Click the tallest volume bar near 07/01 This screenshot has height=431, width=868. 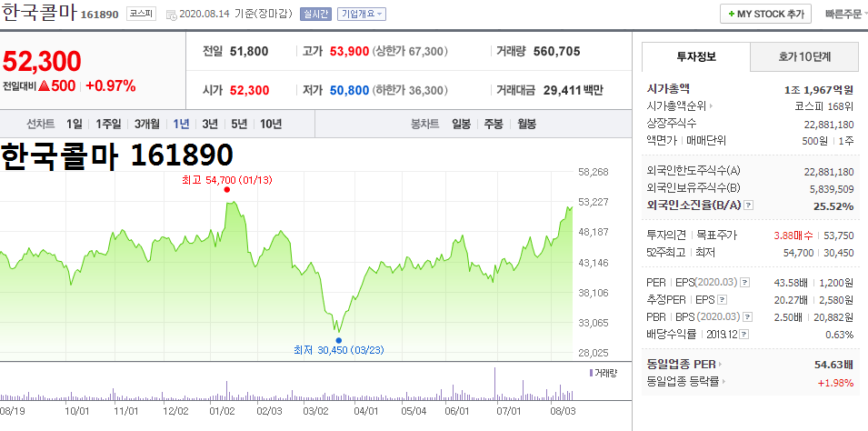coord(494,384)
